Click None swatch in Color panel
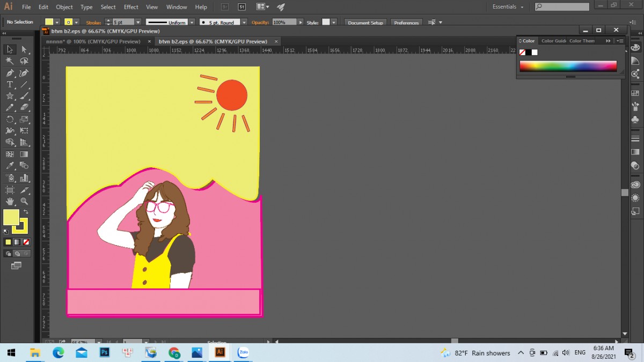This screenshot has width=644, height=362. [x=522, y=53]
